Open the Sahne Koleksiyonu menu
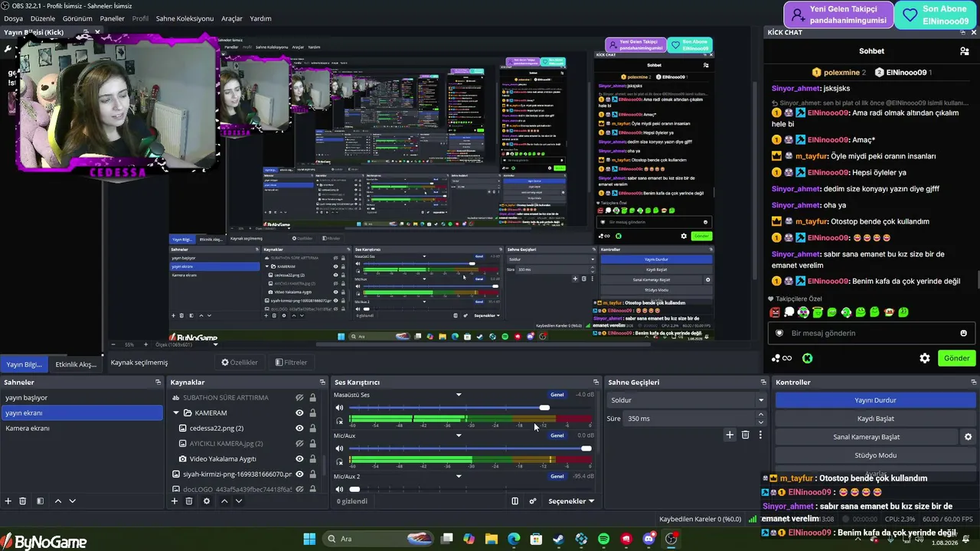This screenshot has height=551, width=980. point(185,18)
